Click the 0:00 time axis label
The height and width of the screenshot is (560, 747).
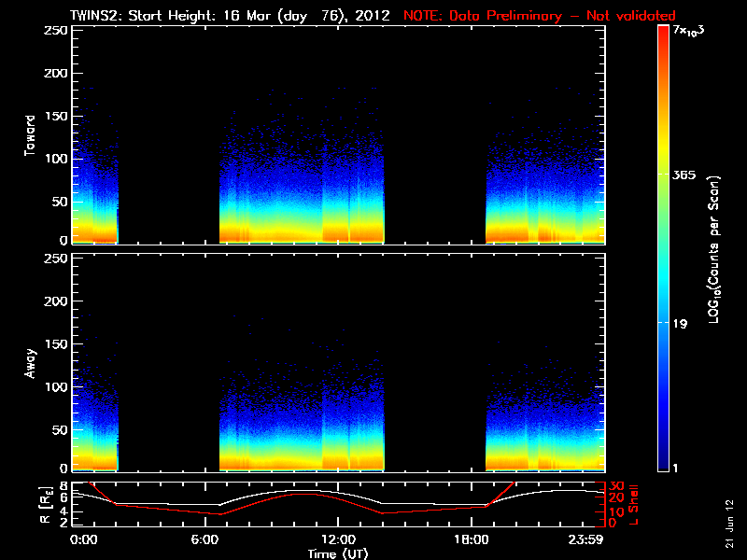(83, 540)
